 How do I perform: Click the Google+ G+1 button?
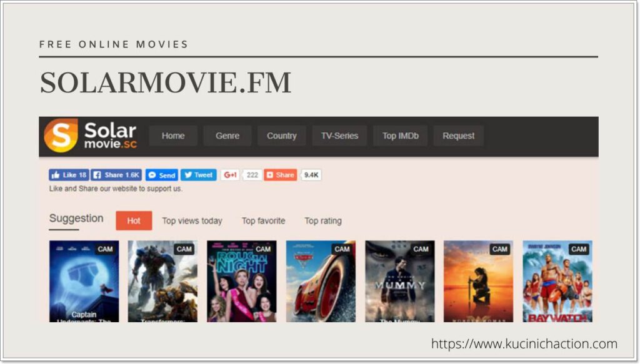[230, 175]
